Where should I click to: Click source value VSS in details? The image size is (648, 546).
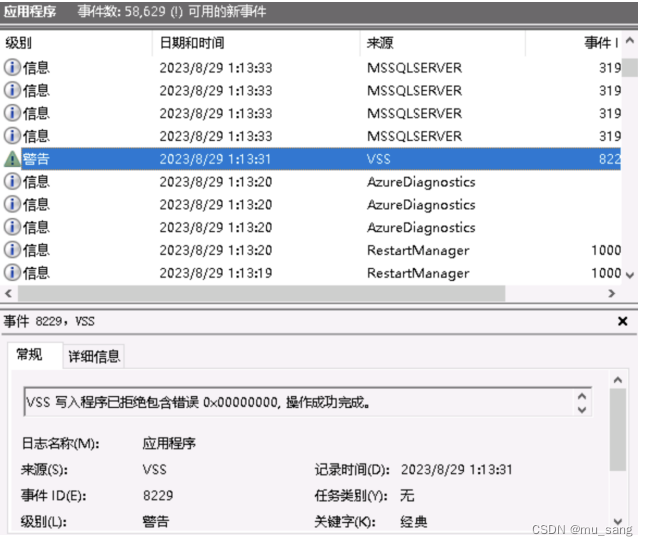coord(155,470)
